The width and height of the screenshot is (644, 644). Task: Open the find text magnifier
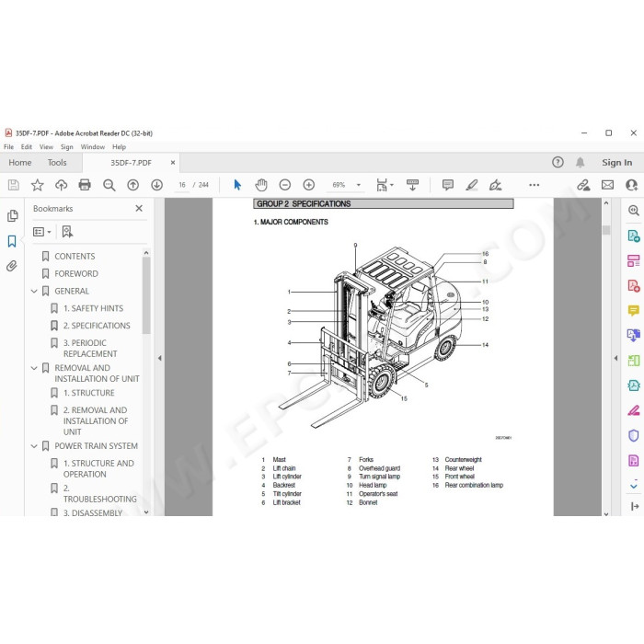pos(109,185)
